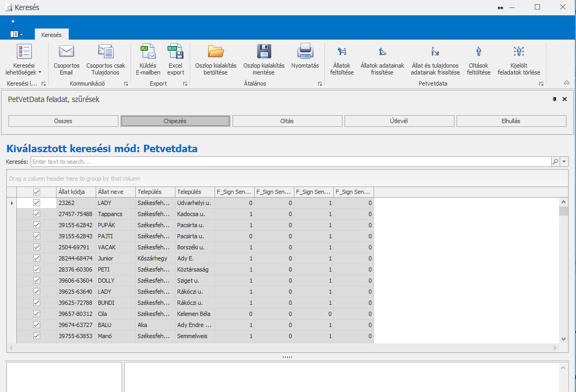This screenshot has height=392, width=576.
Task: Collapse the ribbon with the chevron
Action: tap(567, 82)
